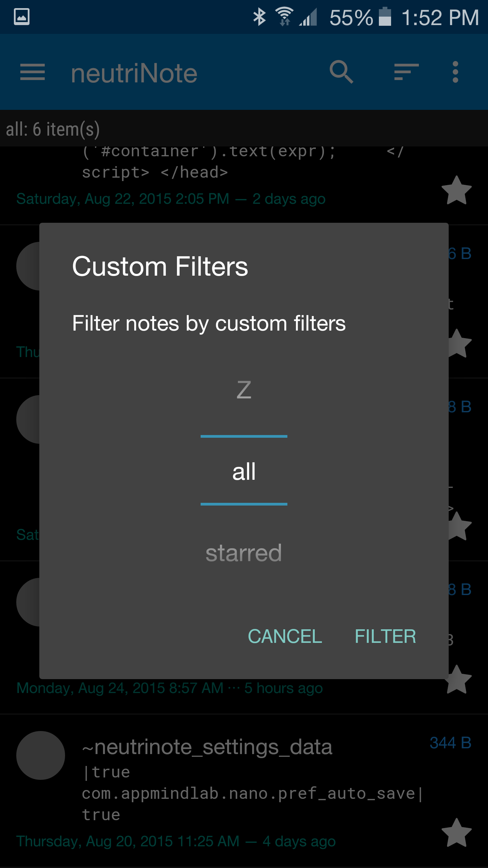Tap the neutriNote title in the app bar
The image size is (488, 868).
point(134,72)
